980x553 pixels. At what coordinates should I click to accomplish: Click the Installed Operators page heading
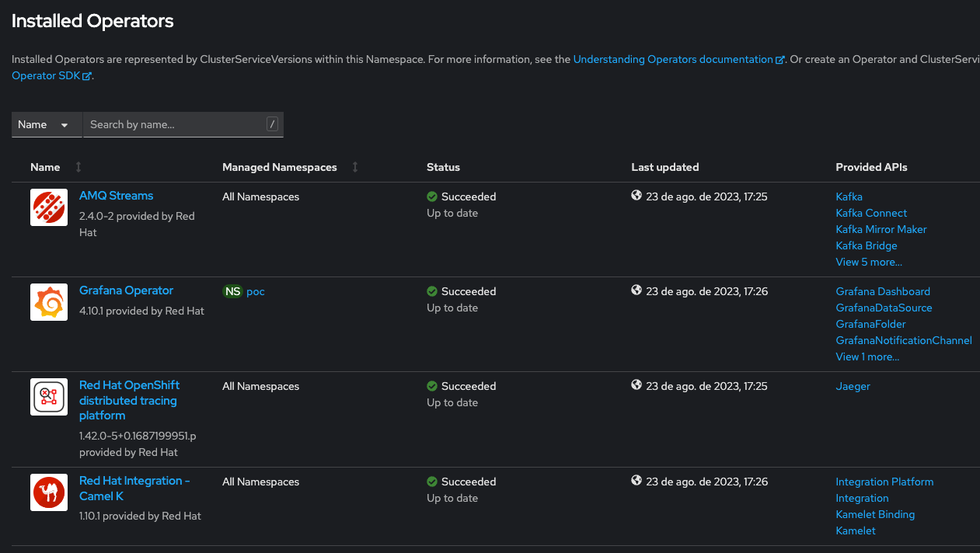tap(92, 21)
